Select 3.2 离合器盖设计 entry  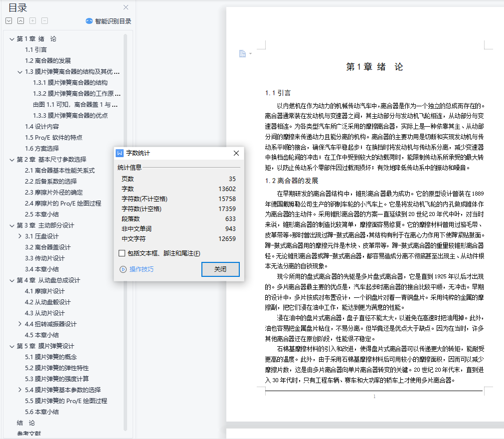pos(47,247)
